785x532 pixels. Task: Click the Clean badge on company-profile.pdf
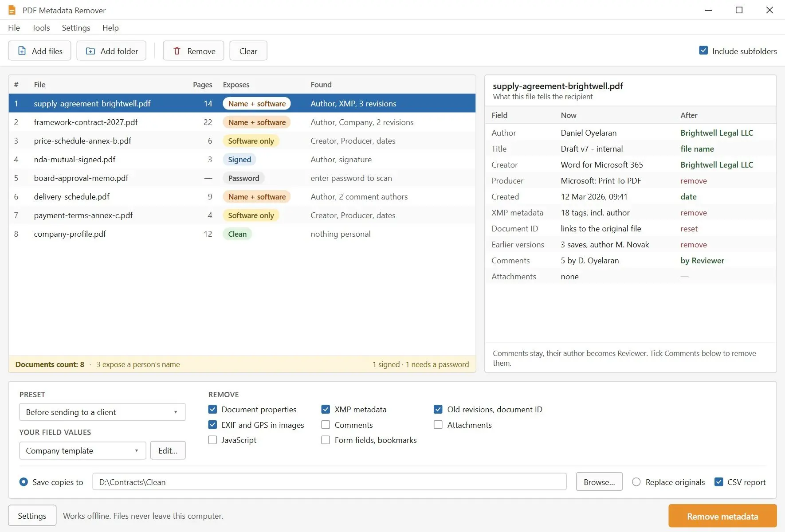(x=237, y=234)
